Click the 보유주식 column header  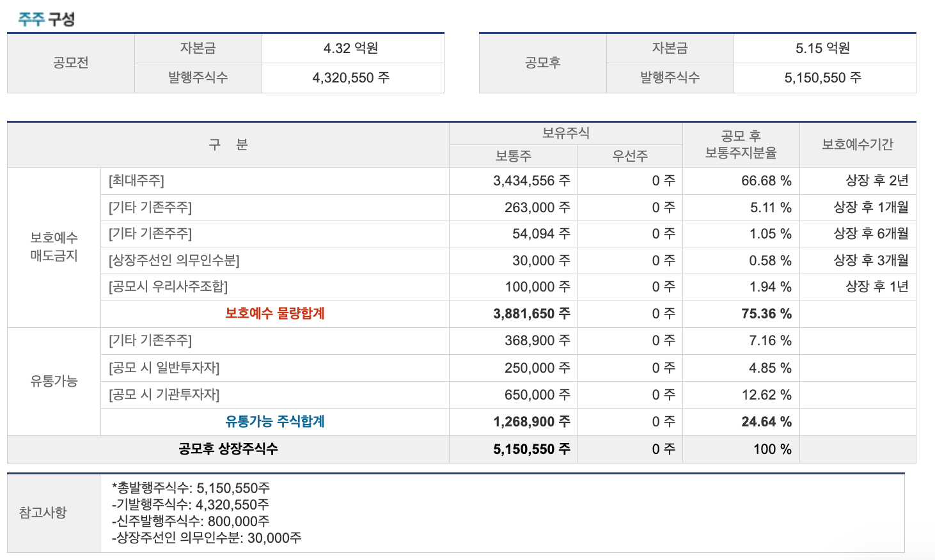566,133
